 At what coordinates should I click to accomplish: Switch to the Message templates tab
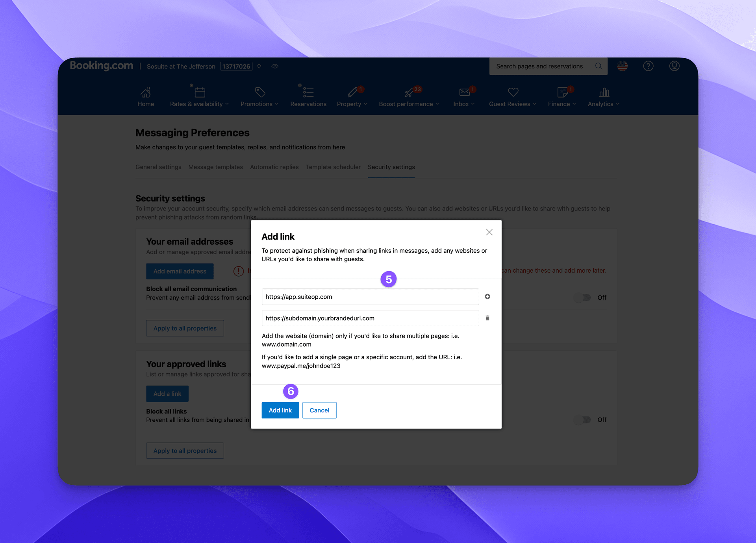coord(215,167)
